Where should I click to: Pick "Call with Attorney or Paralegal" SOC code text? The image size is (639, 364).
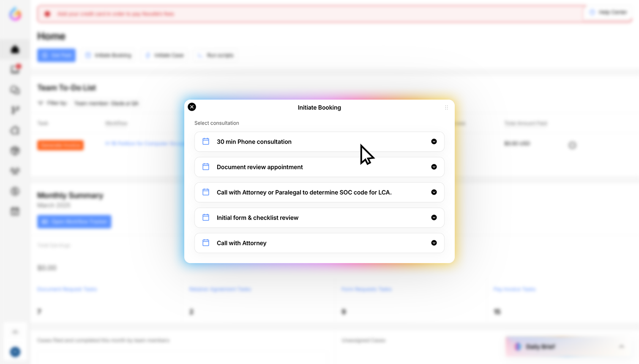point(304,193)
